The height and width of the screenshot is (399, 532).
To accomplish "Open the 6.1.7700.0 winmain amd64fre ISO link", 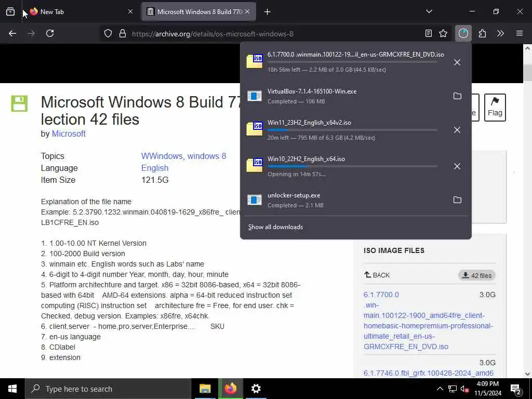I will pos(428,321).
